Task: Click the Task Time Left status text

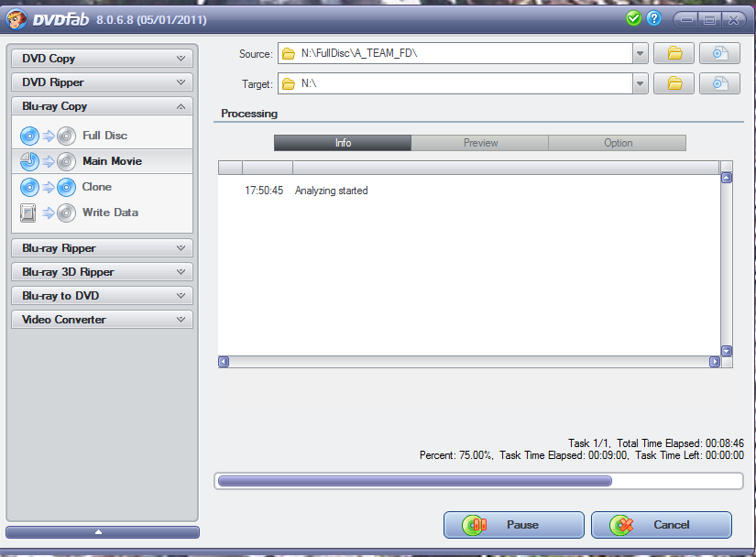Action: 689,455
